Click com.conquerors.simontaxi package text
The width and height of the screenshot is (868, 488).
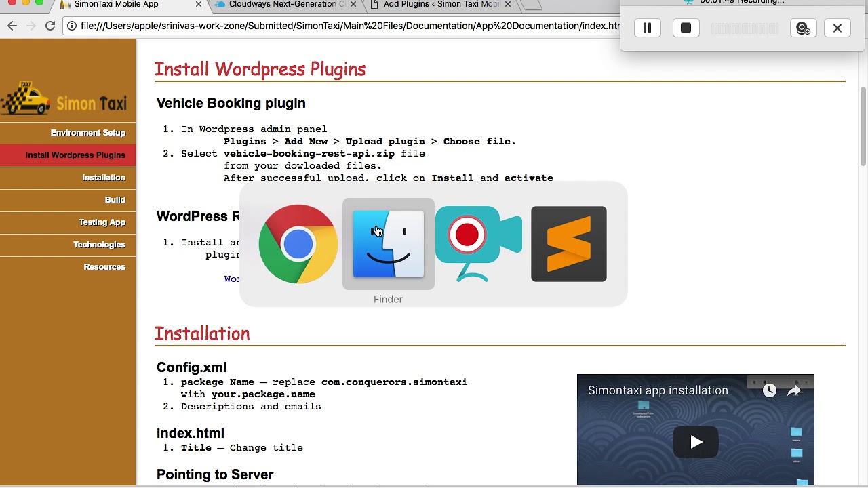pyautogui.click(x=395, y=382)
